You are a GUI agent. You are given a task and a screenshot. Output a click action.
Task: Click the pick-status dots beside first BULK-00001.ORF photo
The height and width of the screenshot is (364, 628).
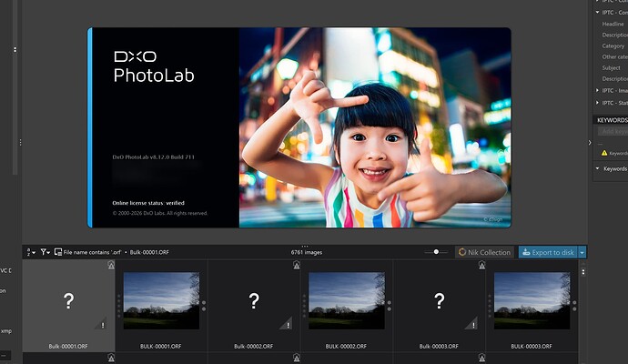coord(118,302)
